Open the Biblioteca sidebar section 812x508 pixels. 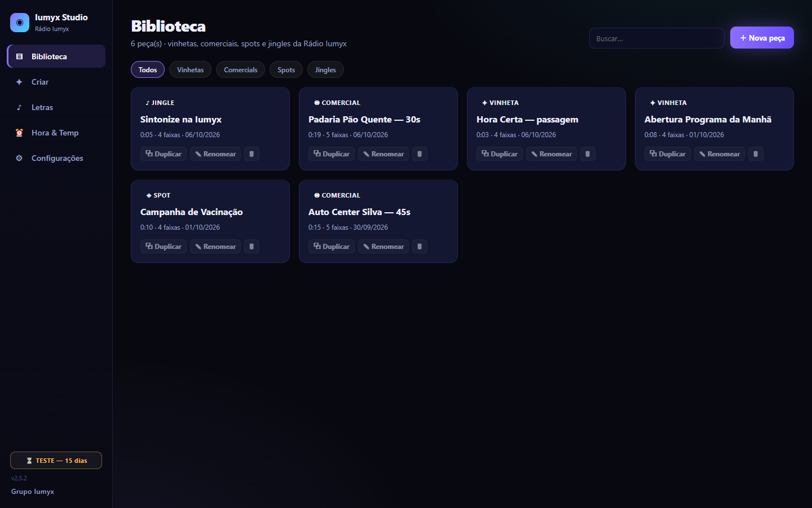56,56
